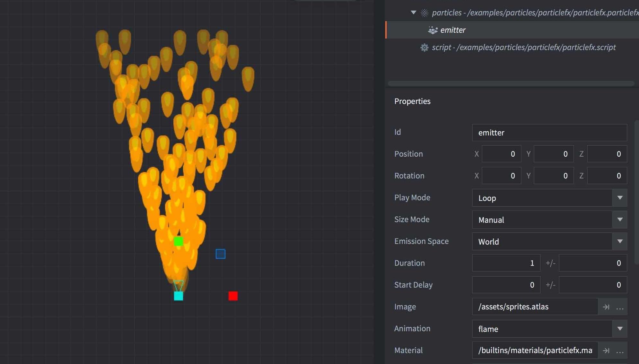Edit the Duration value field
This screenshot has width=639, height=364.
point(506,263)
